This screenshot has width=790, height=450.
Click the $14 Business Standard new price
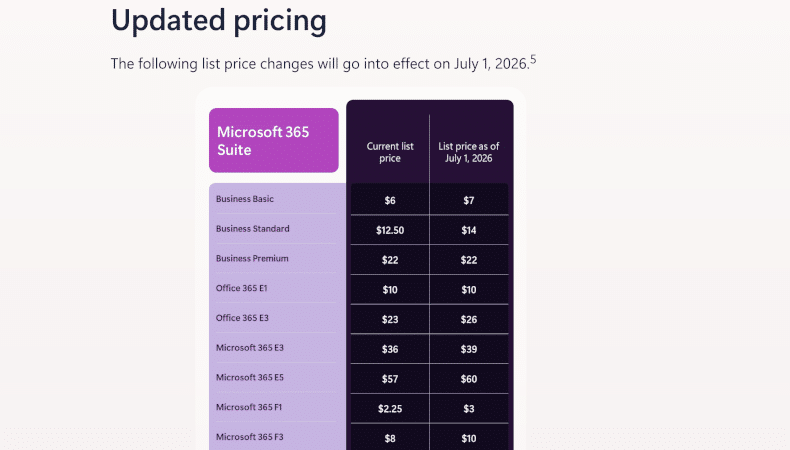pyautogui.click(x=469, y=230)
